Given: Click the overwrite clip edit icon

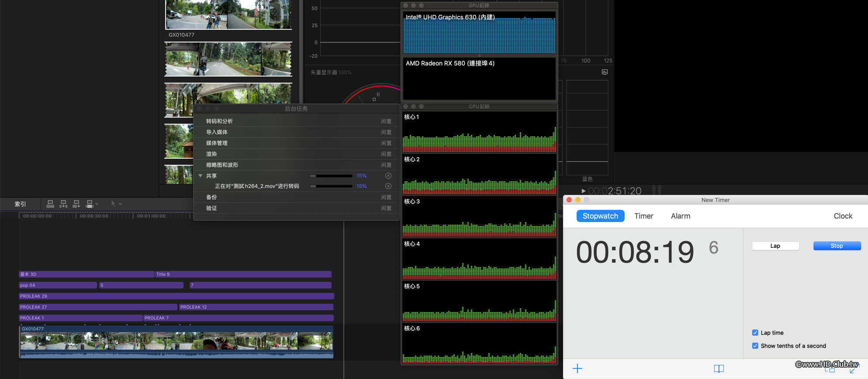Looking at the screenshot, I should [90, 204].
